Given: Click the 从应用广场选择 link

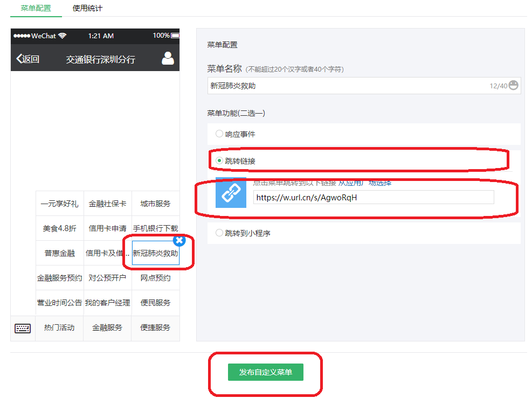Looking at the screenshot, I should click(x=365, y=183).
